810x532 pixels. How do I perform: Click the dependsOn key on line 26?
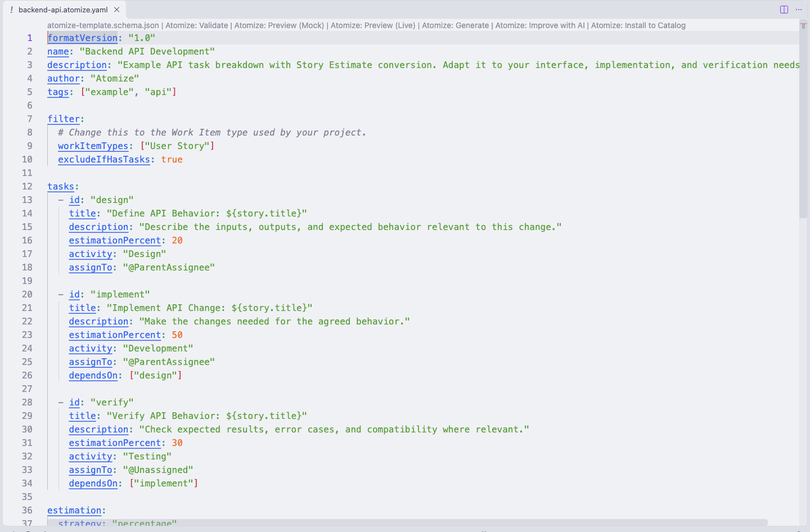coord(93,375)
